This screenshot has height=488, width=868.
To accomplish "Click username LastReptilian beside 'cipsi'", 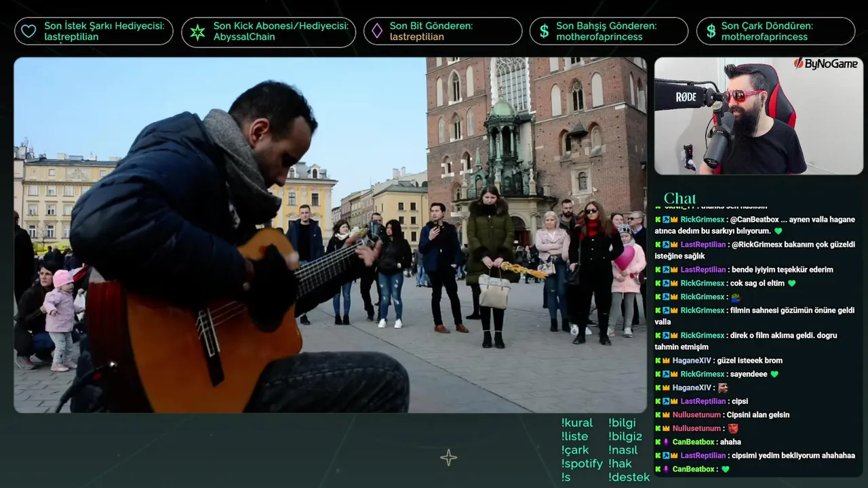I will 703,401.
